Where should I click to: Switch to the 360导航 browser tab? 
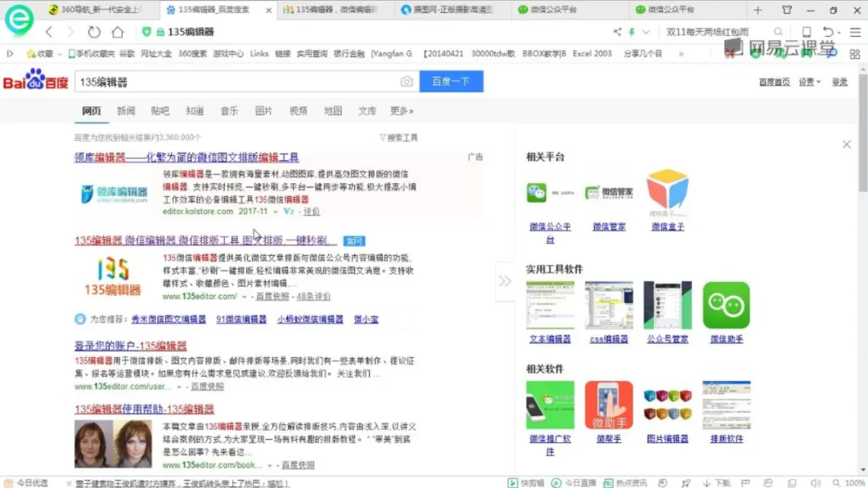click(100, 10)
